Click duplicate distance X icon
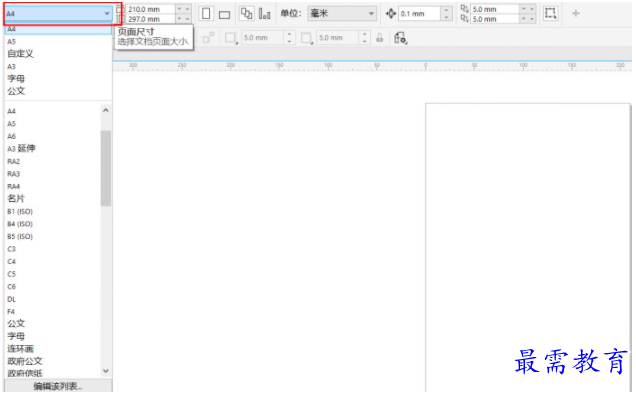The height and width of the screenshot is (393, 636). pyautogui.click(x=465, y=9)
